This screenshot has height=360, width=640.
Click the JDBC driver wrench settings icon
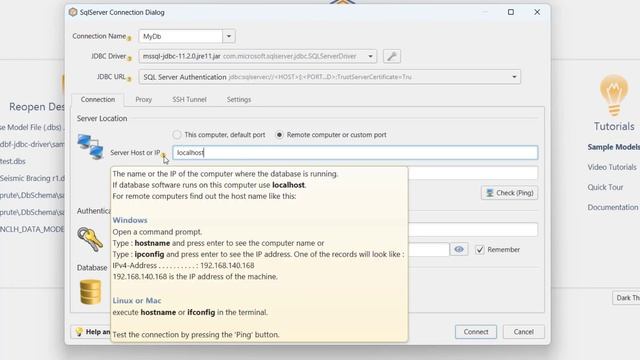(392, 56)
